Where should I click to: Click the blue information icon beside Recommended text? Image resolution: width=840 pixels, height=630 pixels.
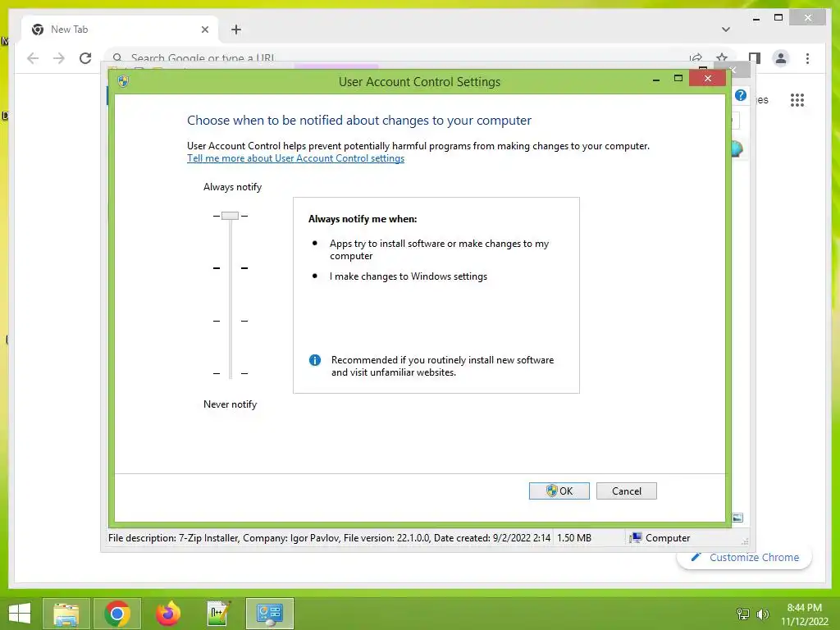tap(315, 360)
